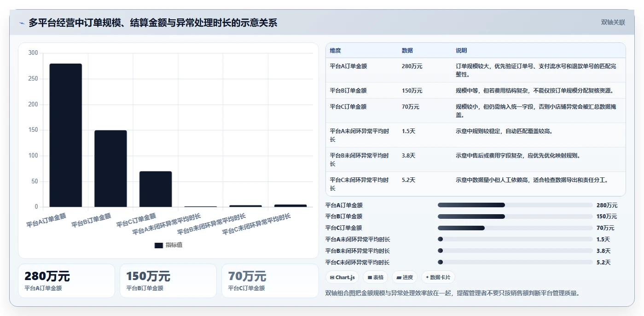
Task: Open the 150万元 summary card
Action: click(x=168, y=281)
